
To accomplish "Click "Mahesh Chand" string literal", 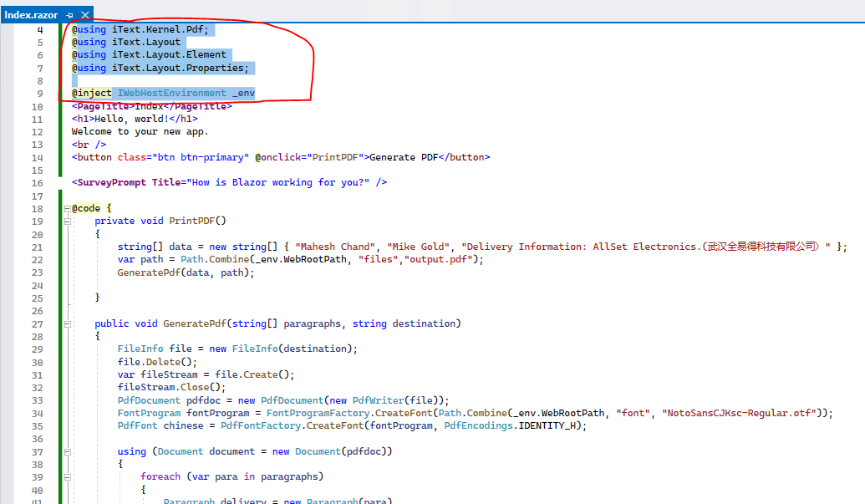I will [x=337, y=247].
